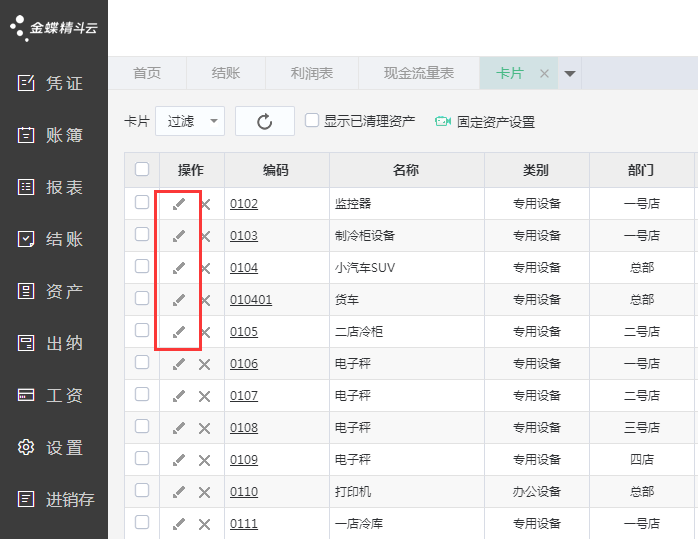Switch to the 现金流量表 tab
698x539 pixels.
[x=419, y=73]
